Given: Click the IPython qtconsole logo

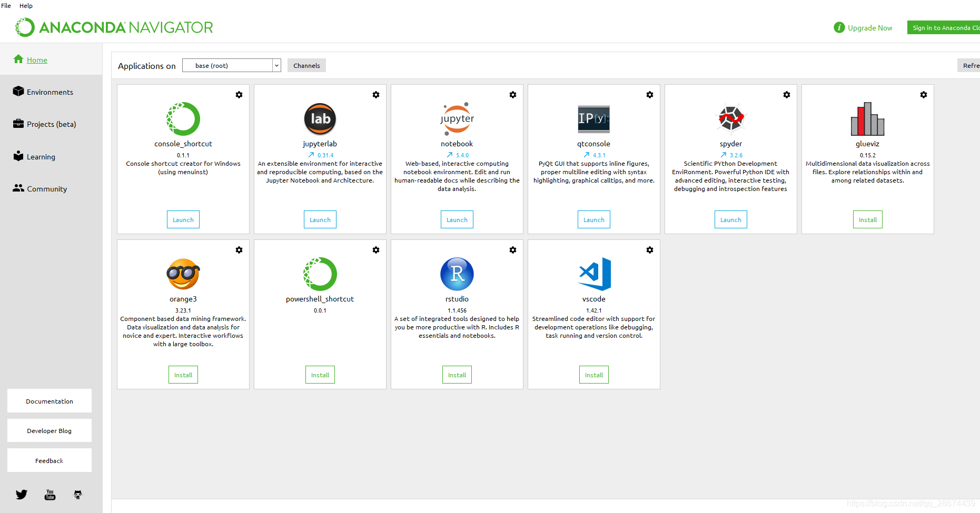Looking at the screenshot, I should (x=594, y=119).
